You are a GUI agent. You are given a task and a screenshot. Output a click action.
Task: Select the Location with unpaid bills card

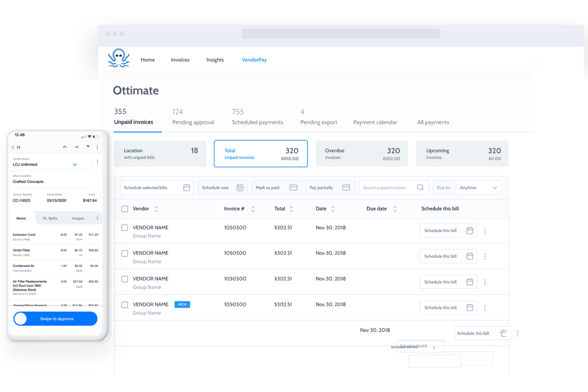pyautogui.click(x=160, y=153)
